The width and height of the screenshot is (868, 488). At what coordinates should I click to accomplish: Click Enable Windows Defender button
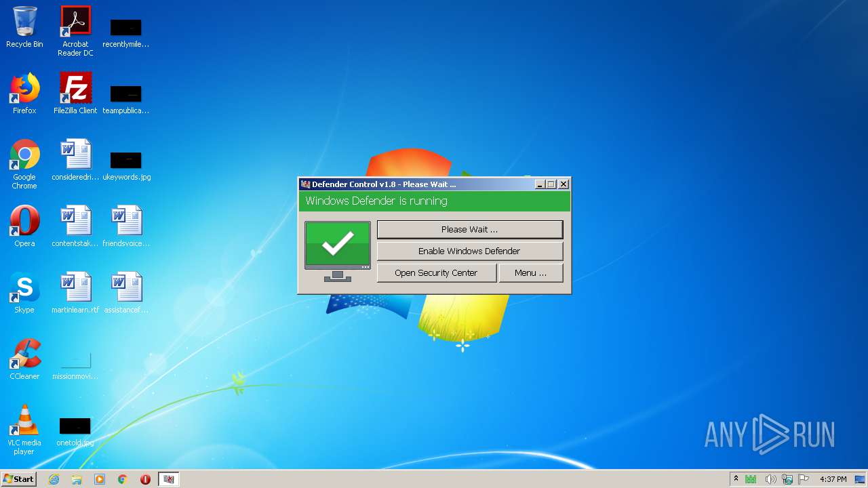click(x=469, y=251)
